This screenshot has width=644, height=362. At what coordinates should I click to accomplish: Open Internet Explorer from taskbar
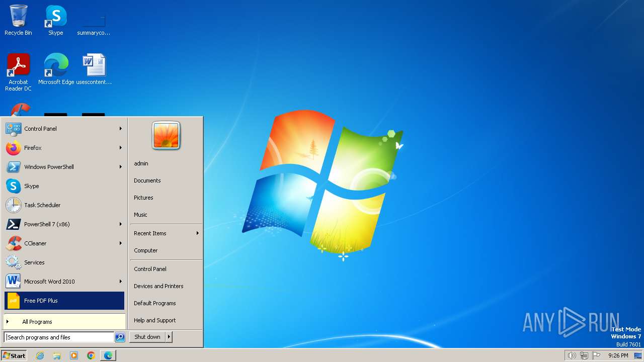[x=40, y=355]
